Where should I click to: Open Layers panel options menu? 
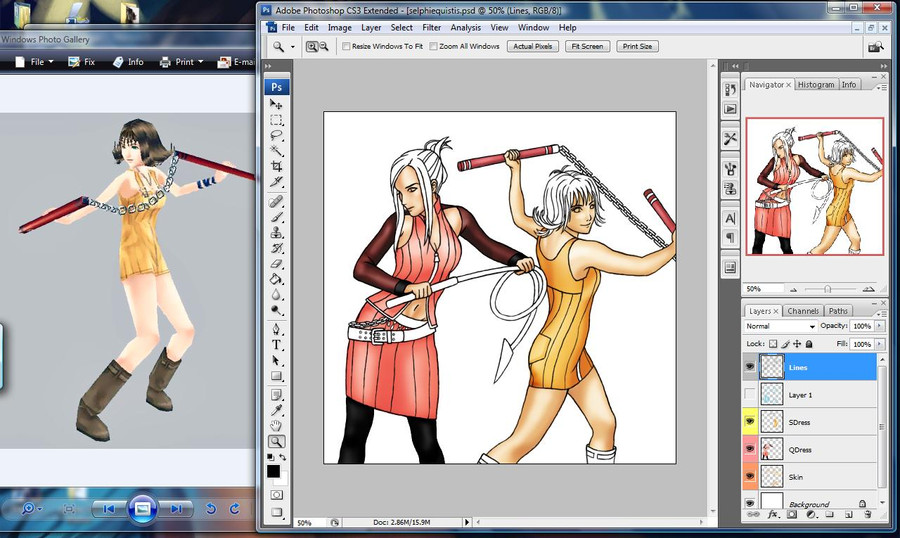point(880,313)
